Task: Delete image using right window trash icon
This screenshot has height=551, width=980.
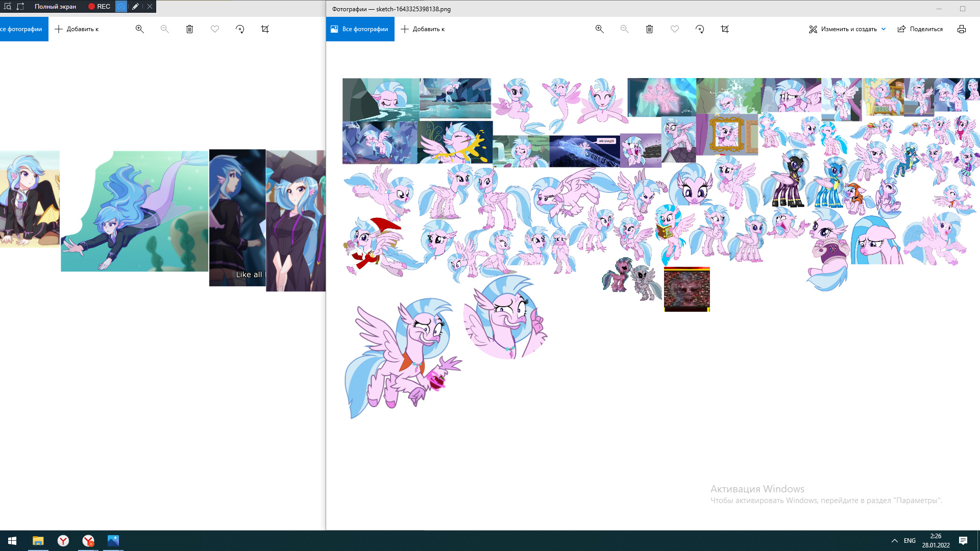Action: 649,29
